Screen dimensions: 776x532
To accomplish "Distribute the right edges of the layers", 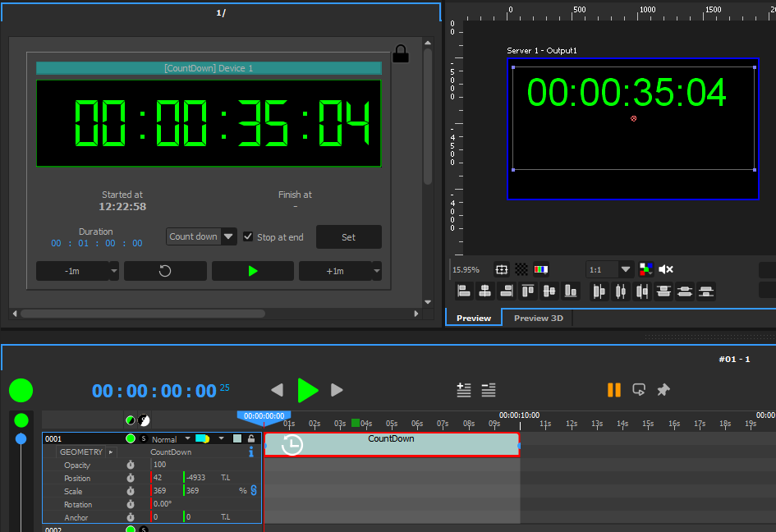I will click(642, 291).
